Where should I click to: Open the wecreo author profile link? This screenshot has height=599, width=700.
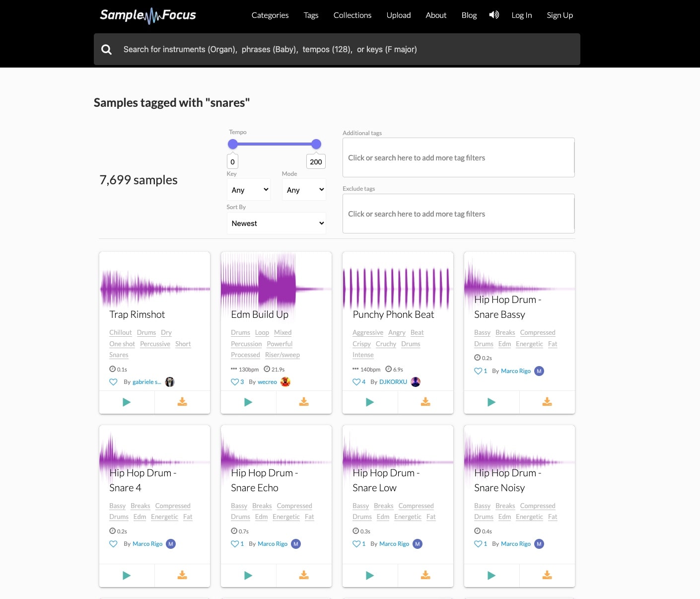(267, 382)
